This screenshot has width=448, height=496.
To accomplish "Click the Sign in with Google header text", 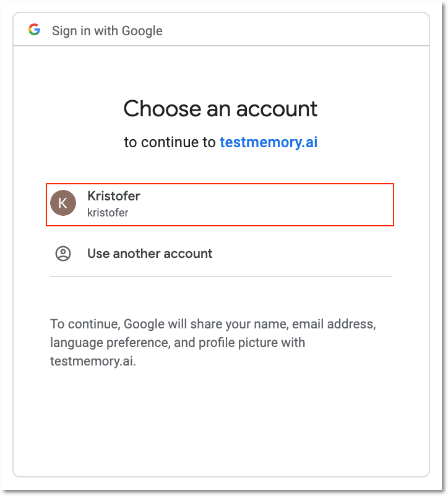I will click(107, 30).
